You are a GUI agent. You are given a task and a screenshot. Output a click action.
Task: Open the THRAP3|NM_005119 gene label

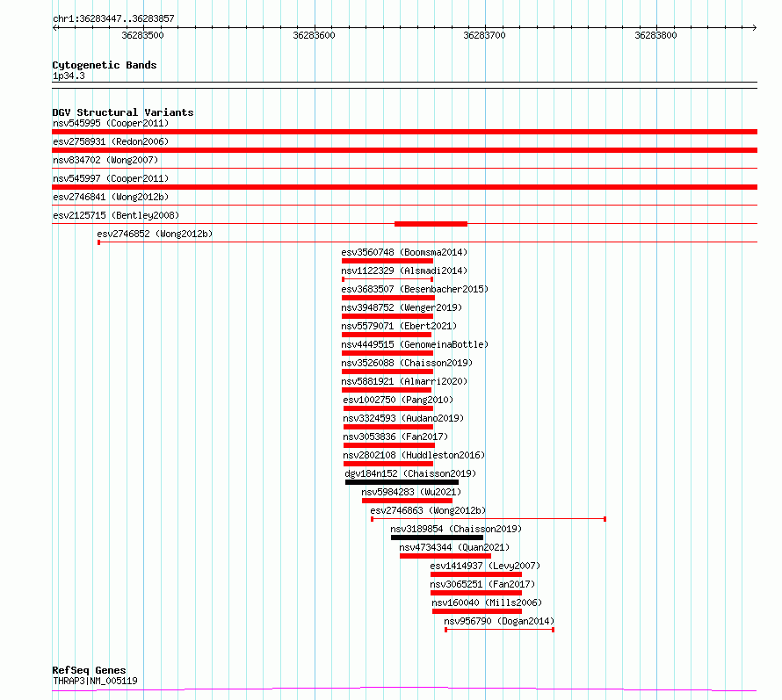(95, 681)
